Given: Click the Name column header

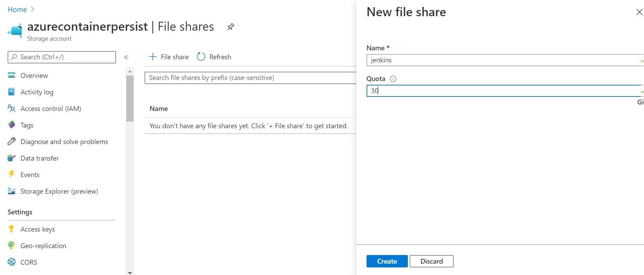Looking at the screenshot, I should 159,109.
